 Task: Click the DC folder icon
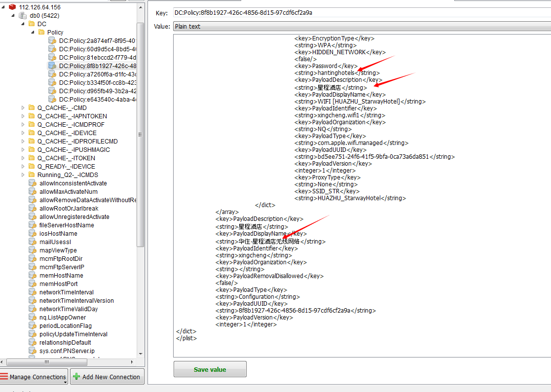(x=32, y=24)
